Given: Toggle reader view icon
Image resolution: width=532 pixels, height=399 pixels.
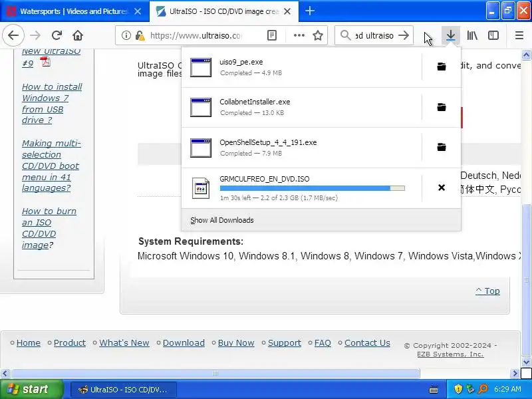Looking at the screenshot, I should [272, 35].
